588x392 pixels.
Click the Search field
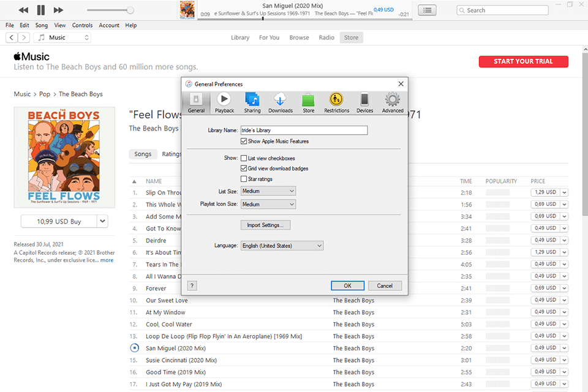(502, 10)
